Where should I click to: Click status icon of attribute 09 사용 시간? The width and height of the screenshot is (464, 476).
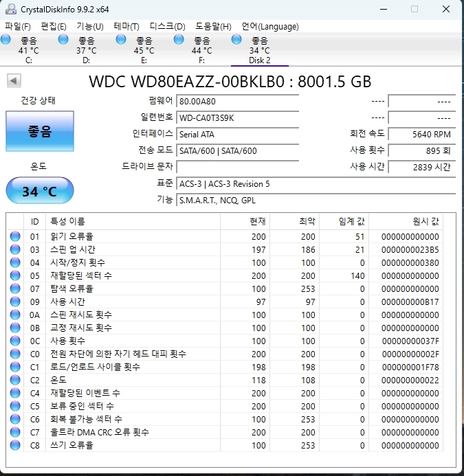[15, 302]
